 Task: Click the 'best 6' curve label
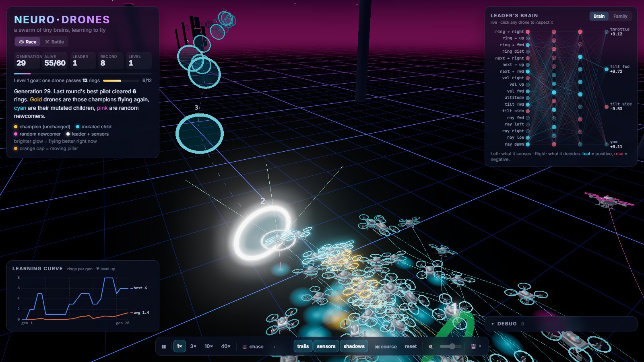click(x=140, y=288)
